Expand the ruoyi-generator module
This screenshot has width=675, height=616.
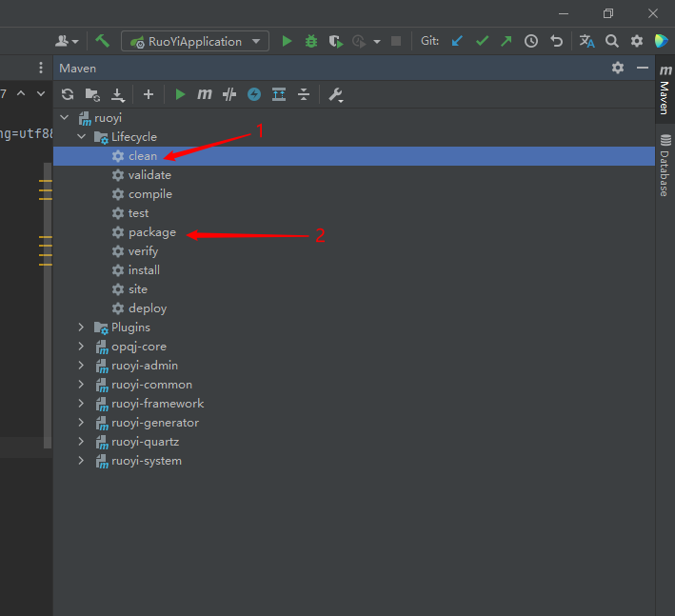coord(81,423)
